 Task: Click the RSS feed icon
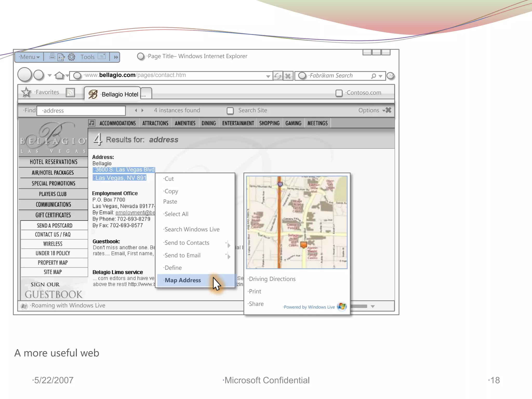pos(70,92)
